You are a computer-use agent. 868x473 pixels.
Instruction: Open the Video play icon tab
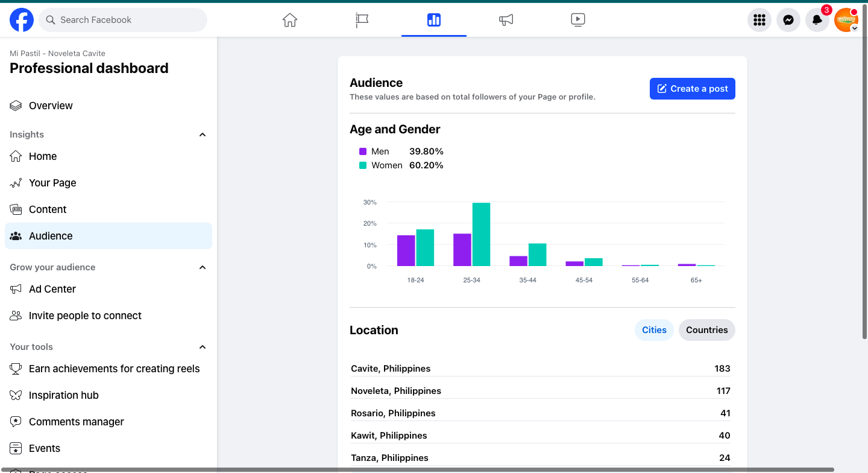(578, 20)
